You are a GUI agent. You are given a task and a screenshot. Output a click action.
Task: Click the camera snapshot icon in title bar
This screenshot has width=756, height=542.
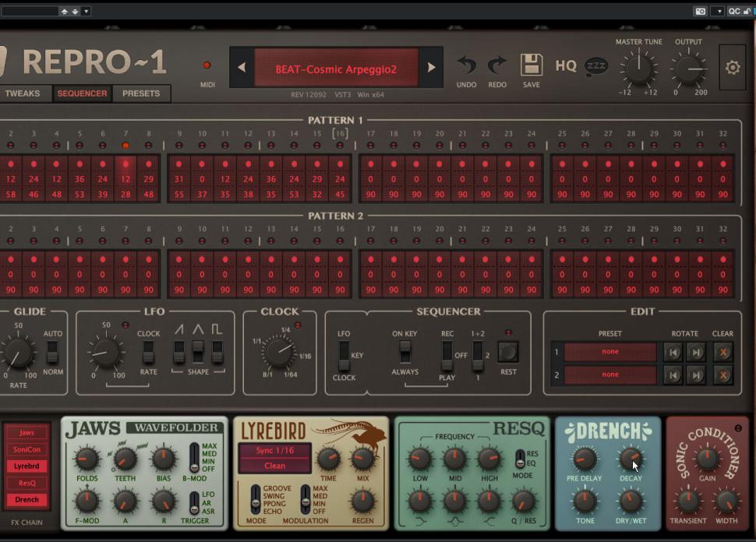pos(701,11)
